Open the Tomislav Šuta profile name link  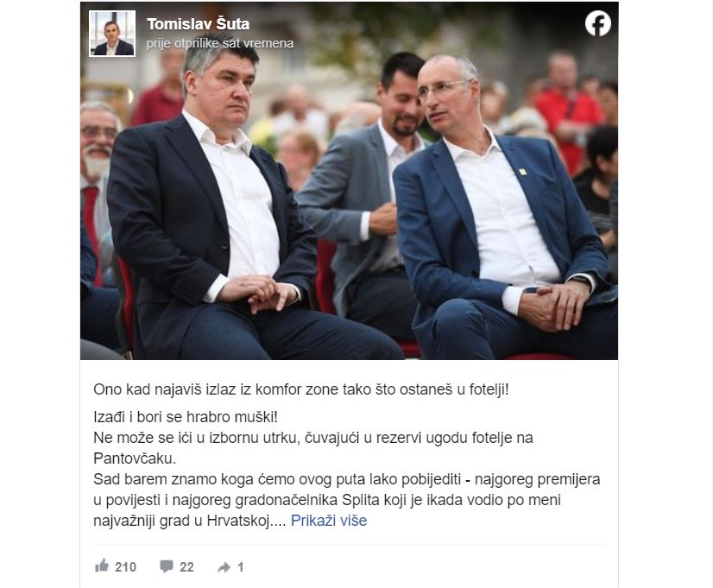199,24
